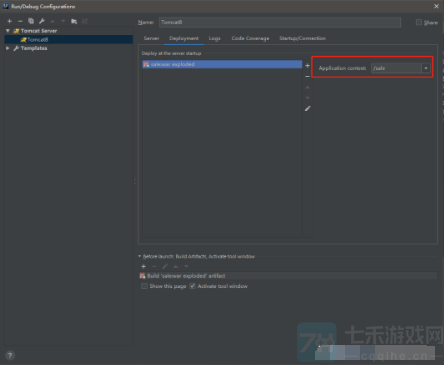Create new folder icon in toolbar
This screenshot has width=444, height=365.
[74, 21]
